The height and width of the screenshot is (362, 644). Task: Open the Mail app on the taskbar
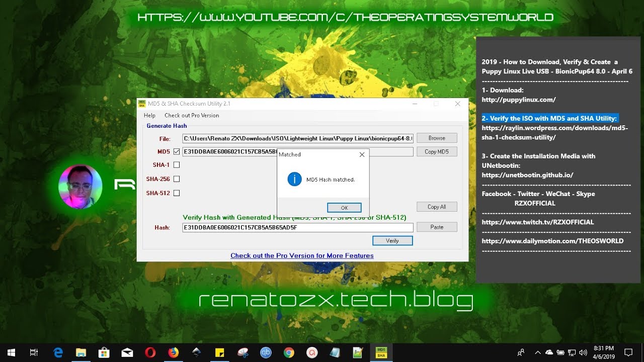pos(127,352)
